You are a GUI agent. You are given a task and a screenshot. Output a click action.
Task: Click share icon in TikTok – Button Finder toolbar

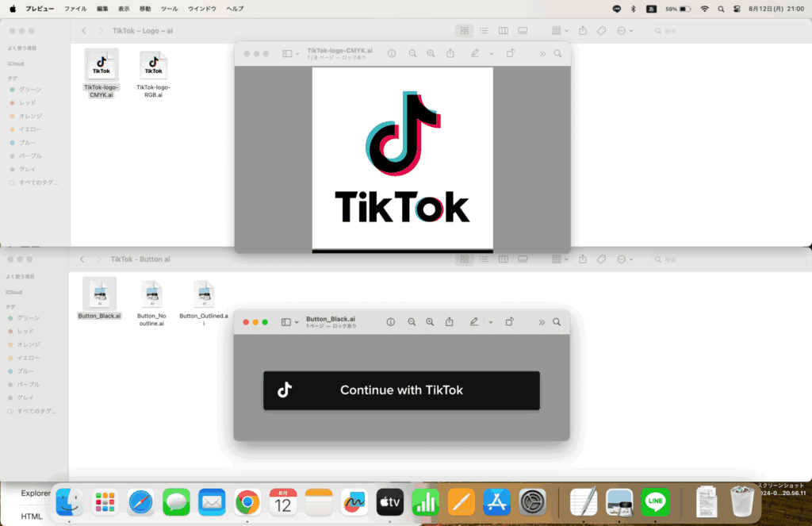(583, 259)
